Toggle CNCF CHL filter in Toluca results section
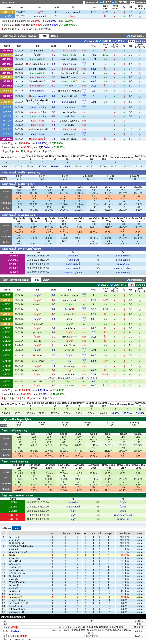The height and width of the screenshot is (644, 146). [112, 285]
